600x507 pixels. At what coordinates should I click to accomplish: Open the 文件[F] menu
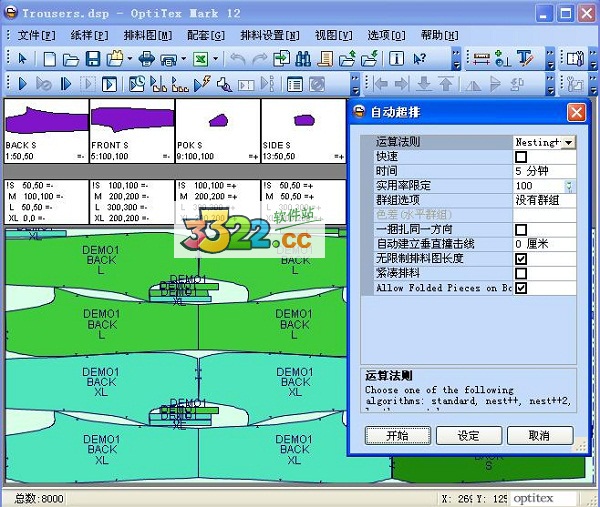pos(36,35)
